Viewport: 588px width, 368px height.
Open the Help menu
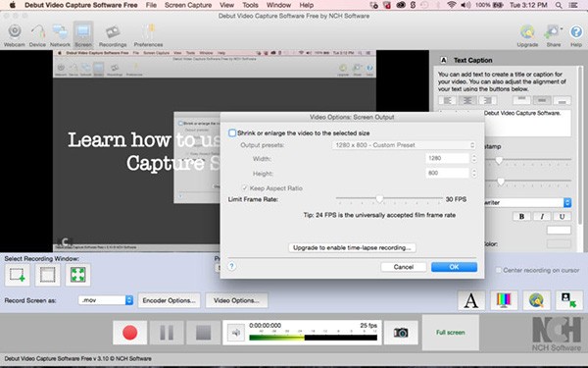[307, 5]
